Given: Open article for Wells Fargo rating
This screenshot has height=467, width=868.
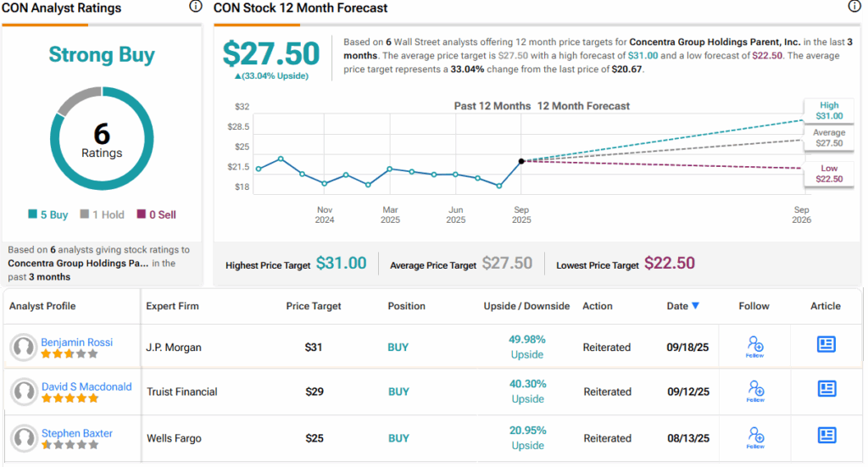Looking at the screenshot, I should (826, 435).
